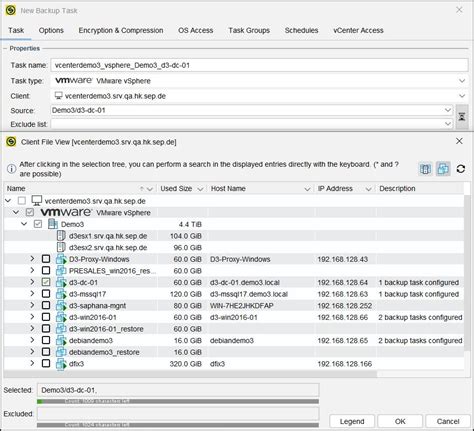Check the debiandemo3 checkbox
The width and height of the screenshot is (474, 431).
pyautogui.click(x=46, y=340)
